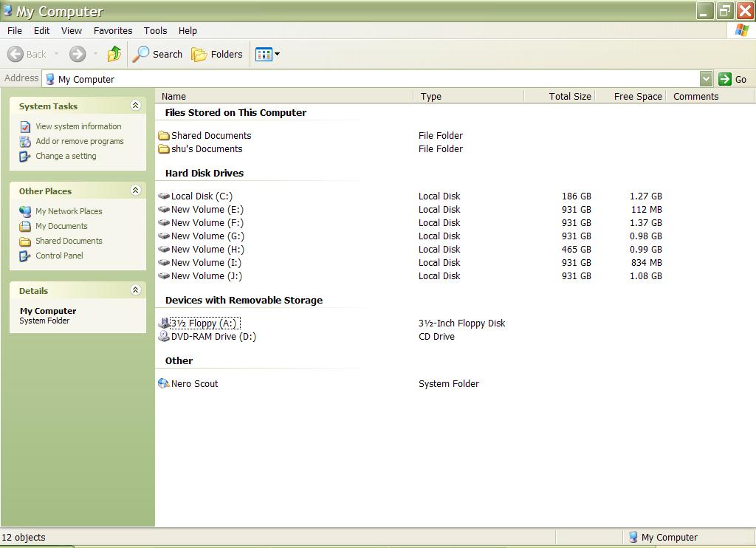
Task: Open the View menu
Action: point(72,30)
